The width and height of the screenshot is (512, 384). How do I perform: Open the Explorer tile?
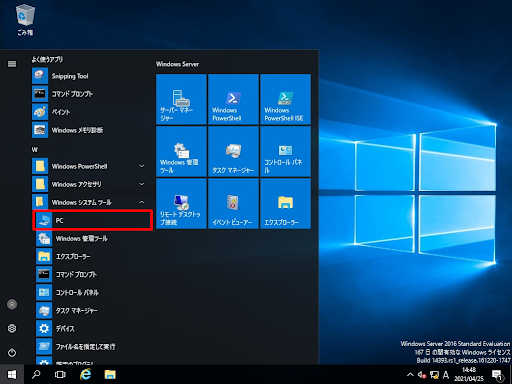pos(285,203)
